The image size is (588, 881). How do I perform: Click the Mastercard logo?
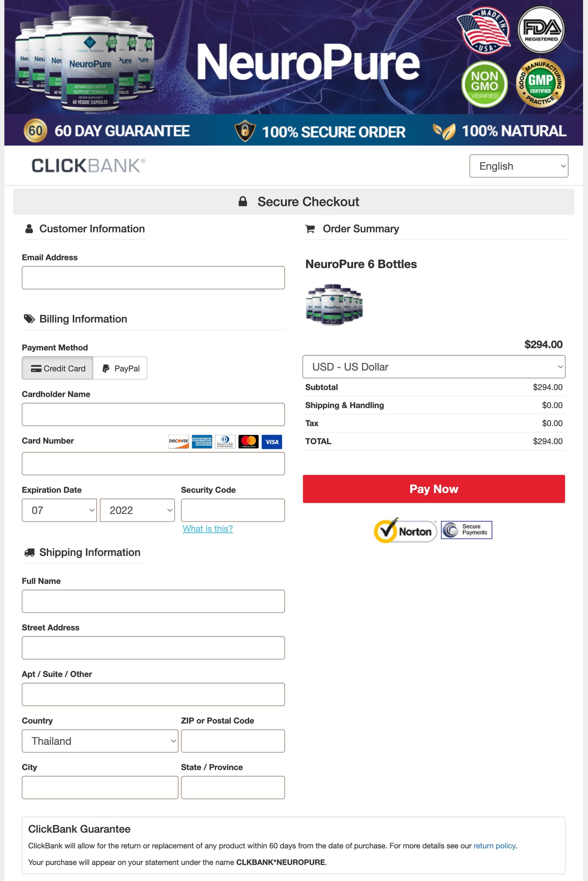pyautogui.click(x=248, y=442)
